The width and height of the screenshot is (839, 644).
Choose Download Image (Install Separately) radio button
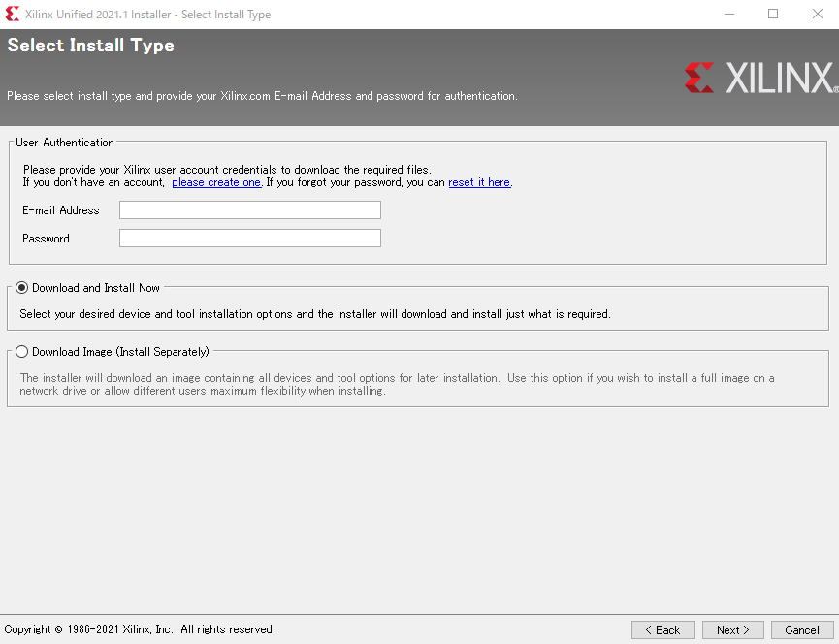pos(22,352)
